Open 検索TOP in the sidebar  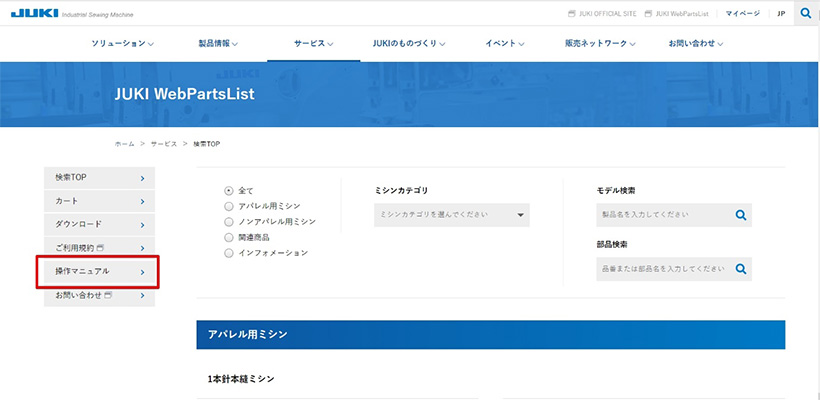[99, 178]
